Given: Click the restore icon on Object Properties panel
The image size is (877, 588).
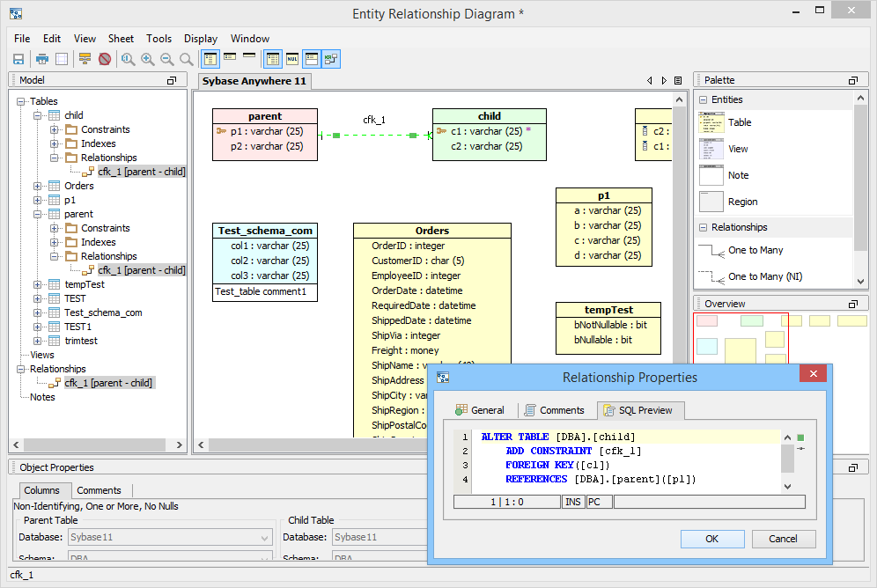Looking at the screenshot, I should 853,467.
